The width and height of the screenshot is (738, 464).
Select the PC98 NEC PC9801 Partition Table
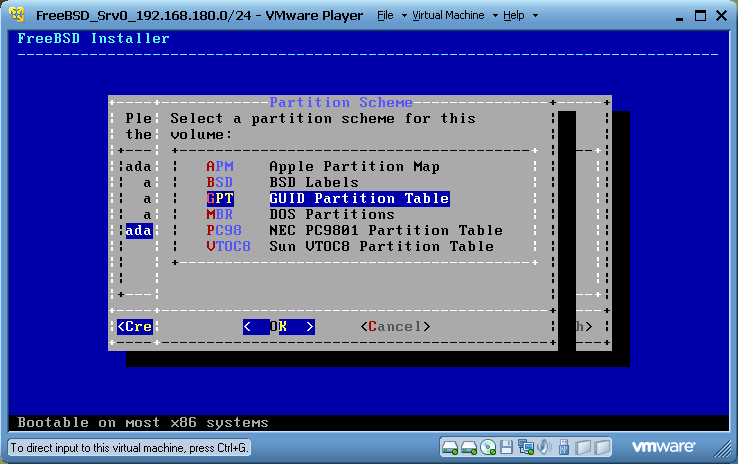pos(354,231)
